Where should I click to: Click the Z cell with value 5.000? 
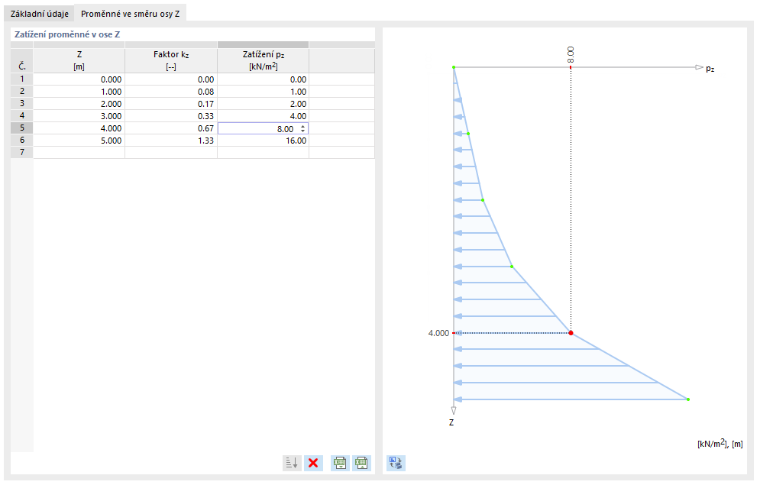[79, 141]
